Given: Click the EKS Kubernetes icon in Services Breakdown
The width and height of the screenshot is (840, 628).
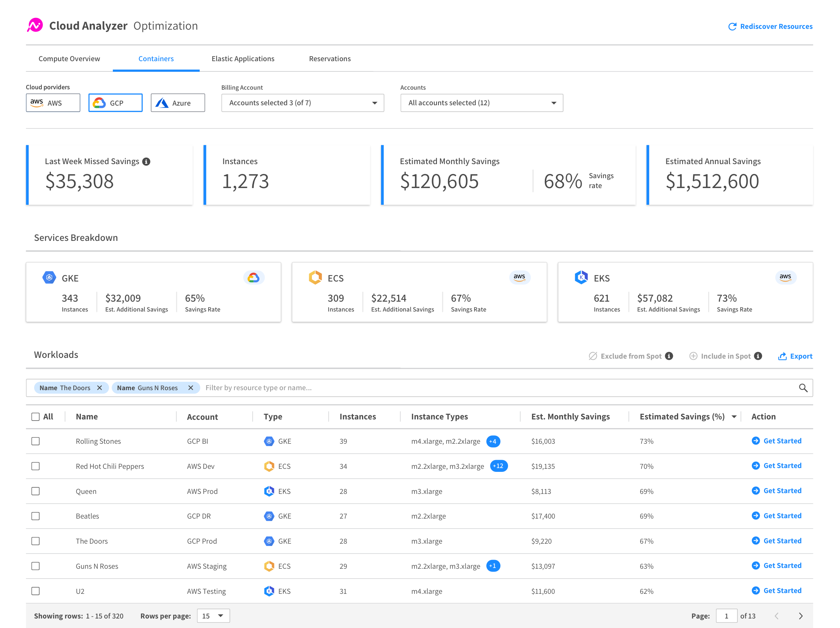Looking at the screenshot, I should [x=581, y=277].
